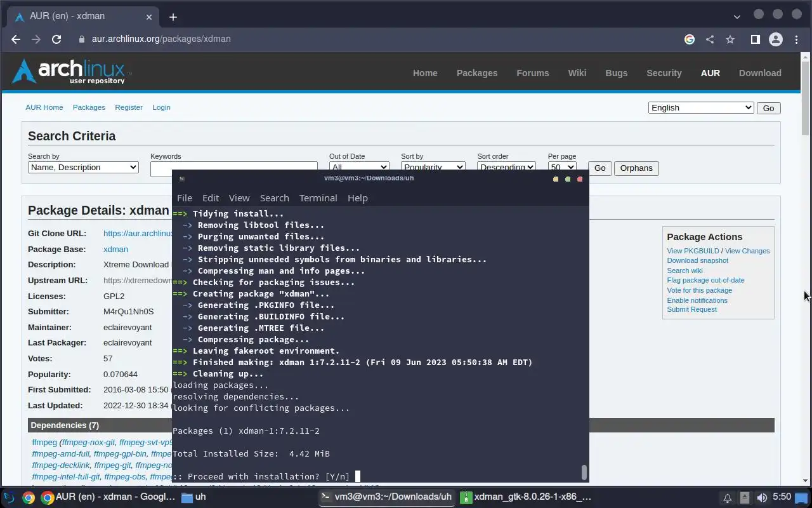812x508 pixels.
Task: Click the browser page vertical scrollbar
Action: point(806,98)
